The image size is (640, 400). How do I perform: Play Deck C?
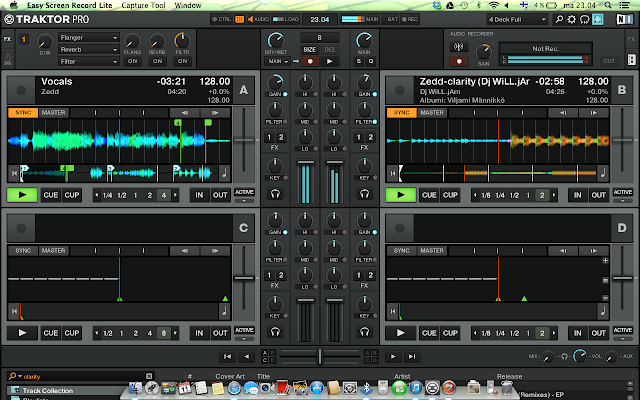[x=22, y=333]
